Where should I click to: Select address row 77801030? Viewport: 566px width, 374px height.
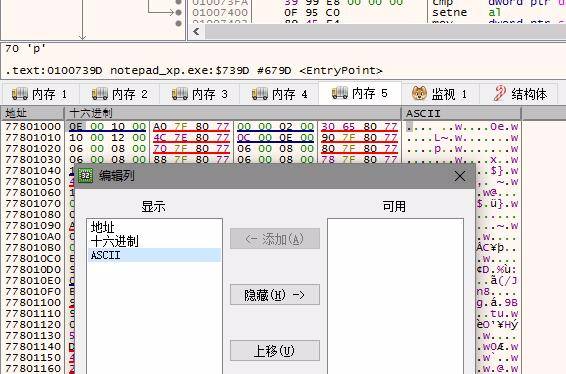[x=33, y=160]
